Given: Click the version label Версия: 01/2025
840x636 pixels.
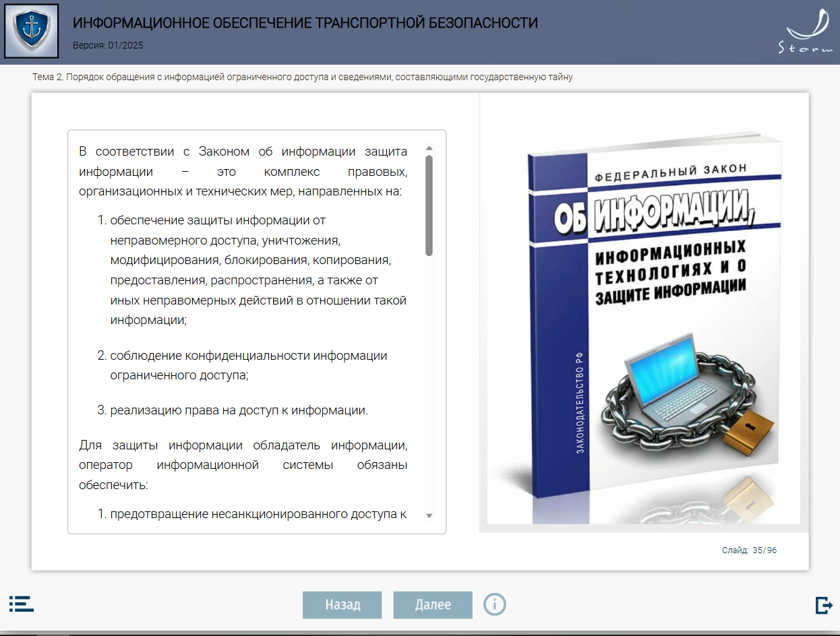Looking at the screenshot, I should tap(108, 46).
